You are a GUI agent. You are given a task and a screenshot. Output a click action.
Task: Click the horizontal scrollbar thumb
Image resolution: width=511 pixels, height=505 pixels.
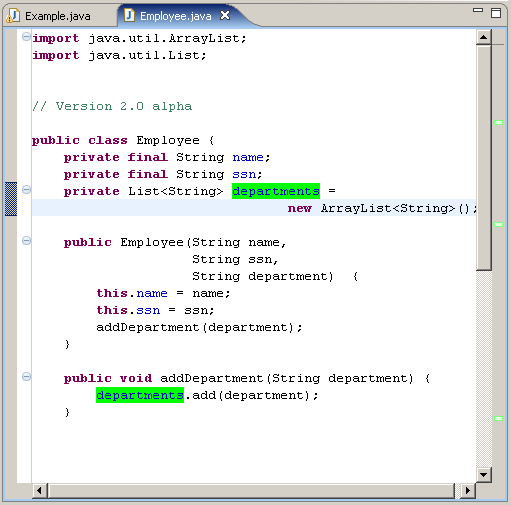click(x=251, y=491)
